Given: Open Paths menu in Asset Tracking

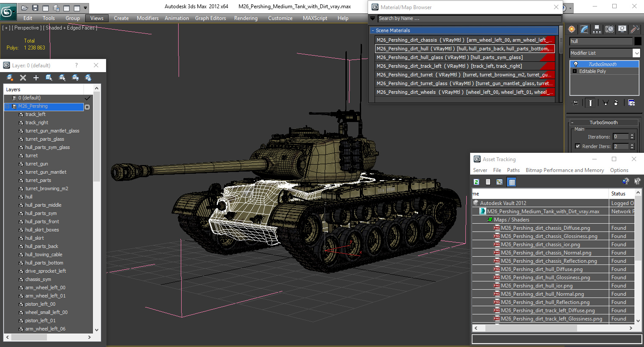Looking at the screenshot, I should [513, 170].
